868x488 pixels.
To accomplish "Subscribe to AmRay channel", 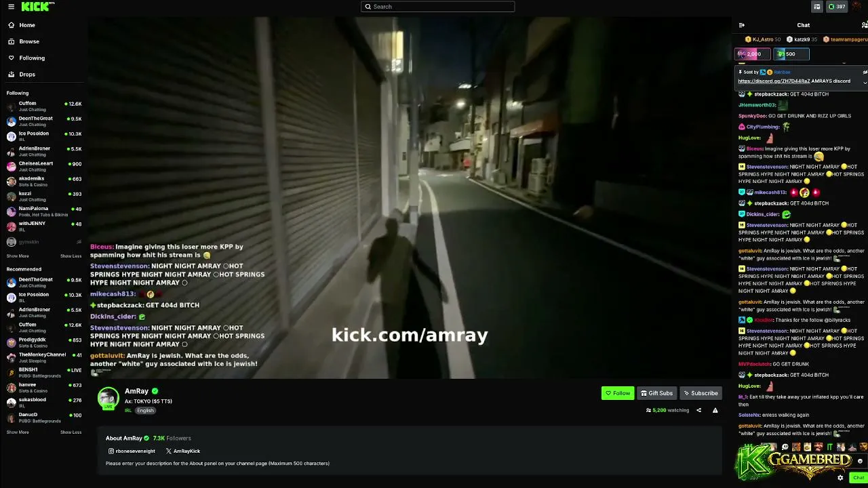I will coord(701,393).
